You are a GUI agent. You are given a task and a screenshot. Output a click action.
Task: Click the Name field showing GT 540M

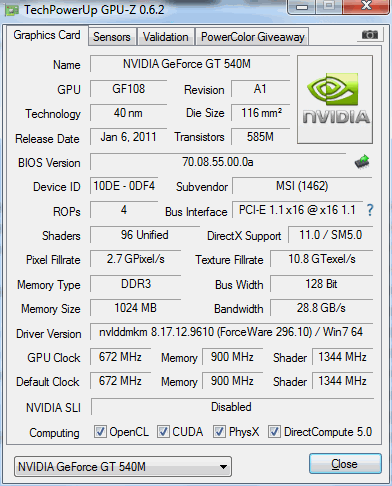(x=190, y=64)
